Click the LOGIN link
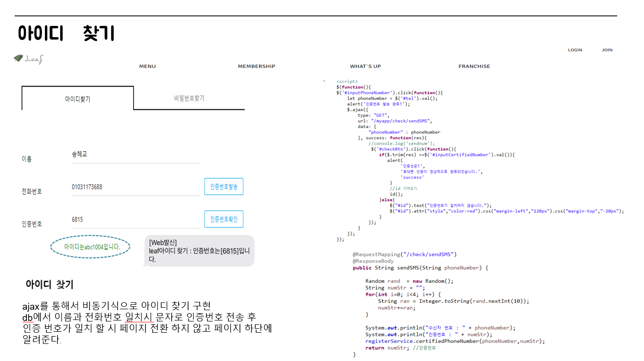 click(x=575, y=50)
